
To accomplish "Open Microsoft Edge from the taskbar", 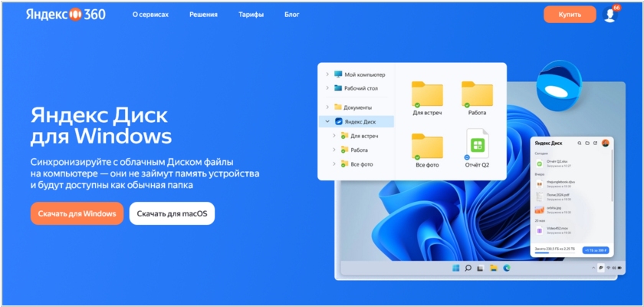I will 507,268.
